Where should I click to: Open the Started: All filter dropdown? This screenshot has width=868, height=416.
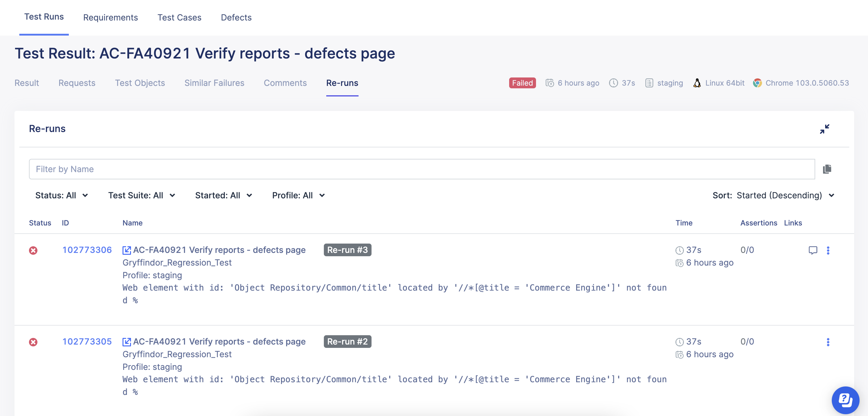[223, 196]
